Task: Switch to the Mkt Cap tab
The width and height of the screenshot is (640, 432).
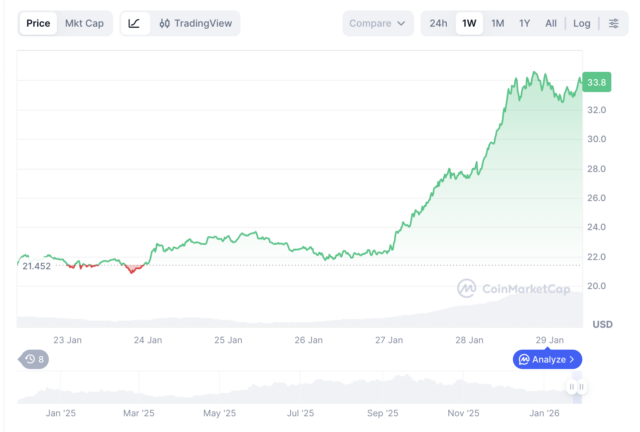Action: tap(84, 23)
